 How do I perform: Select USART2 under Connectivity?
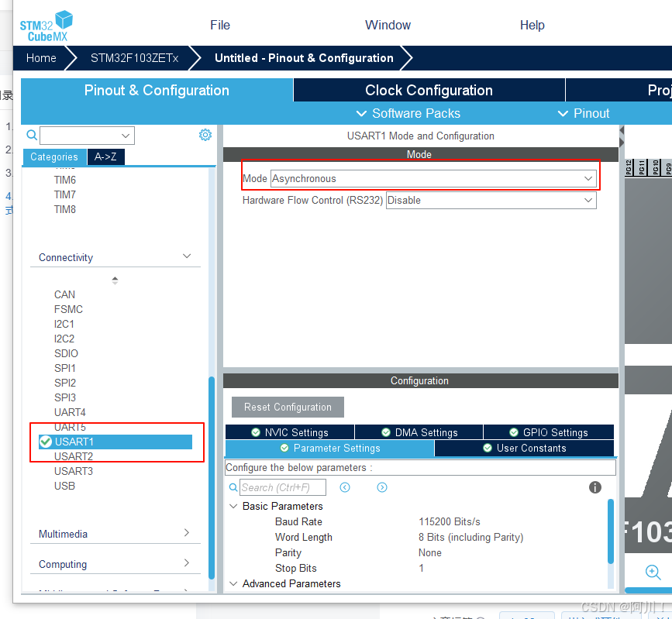[x=74, y=456]
